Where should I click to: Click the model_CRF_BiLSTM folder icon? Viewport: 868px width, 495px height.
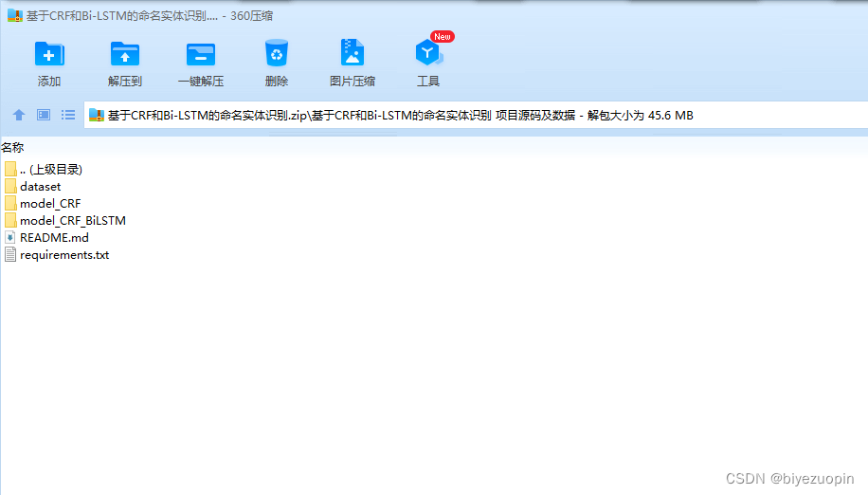[10, 220]
